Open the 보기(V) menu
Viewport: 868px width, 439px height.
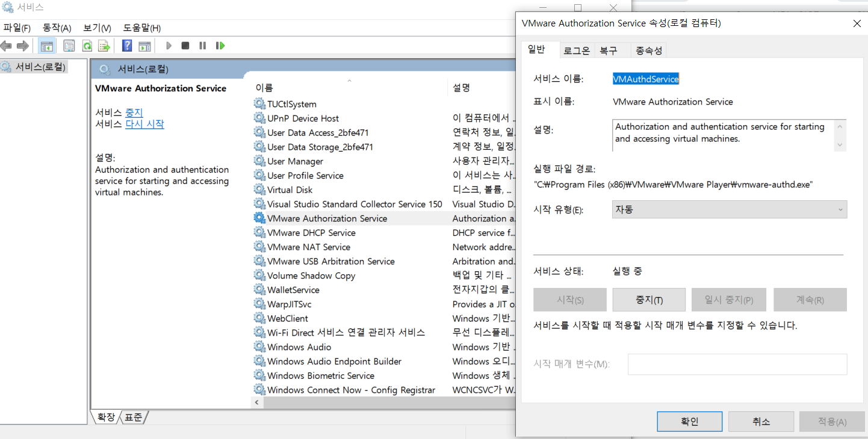point(98,28)
